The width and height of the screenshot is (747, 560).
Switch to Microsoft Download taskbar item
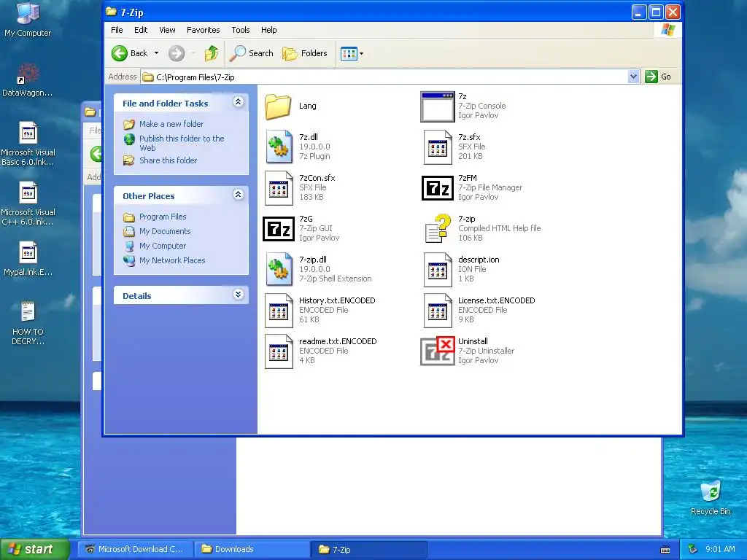point(136,549)
